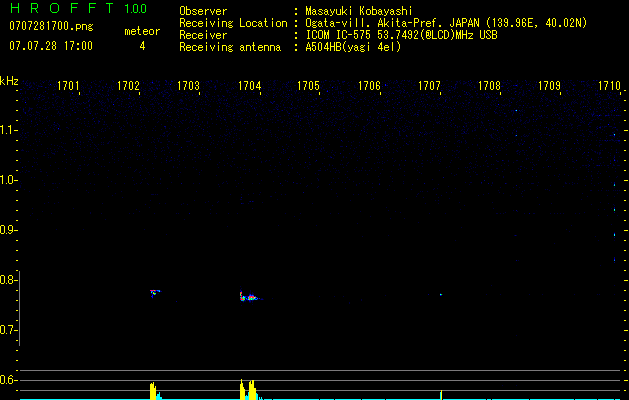Select the file name 0707281700.png
Viewport: 629px width, 400px height.
[x=51, y=26]
